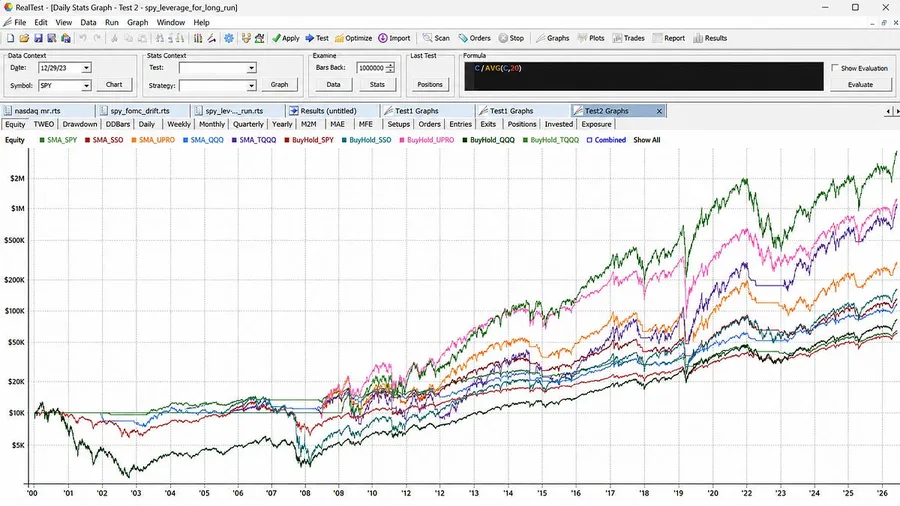Click the BuyHold_UPRO pink color swatch
The image size is (900, 506).
pos(402,140)
